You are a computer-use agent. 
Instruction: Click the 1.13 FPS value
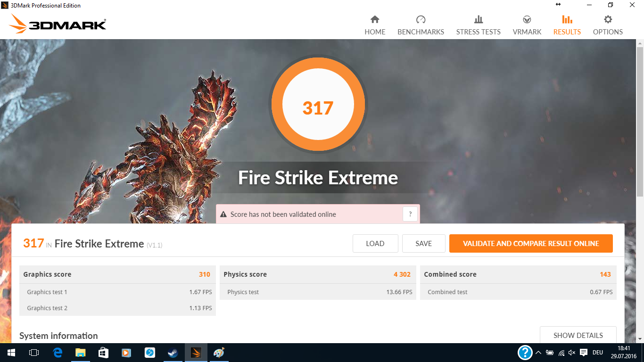[200, 308]
